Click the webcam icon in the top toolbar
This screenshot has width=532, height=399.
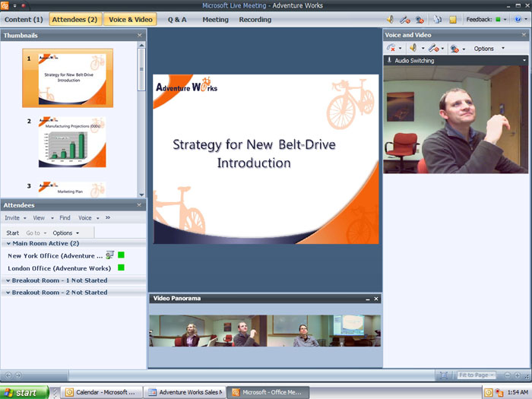click(x=420, y=20)
